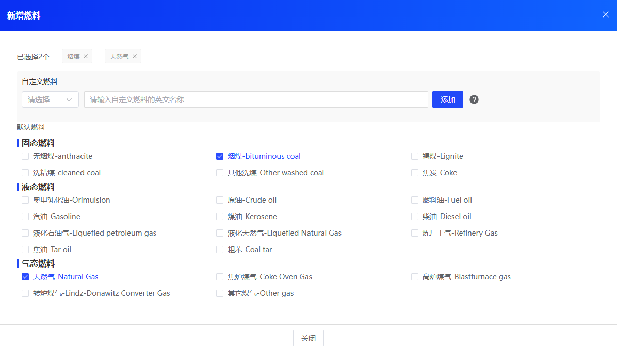Screen dimensions: 617x364
Task: Tick the 原油-Crude oil checkbox
Action: pyautogui.click(x=220, y=200)
